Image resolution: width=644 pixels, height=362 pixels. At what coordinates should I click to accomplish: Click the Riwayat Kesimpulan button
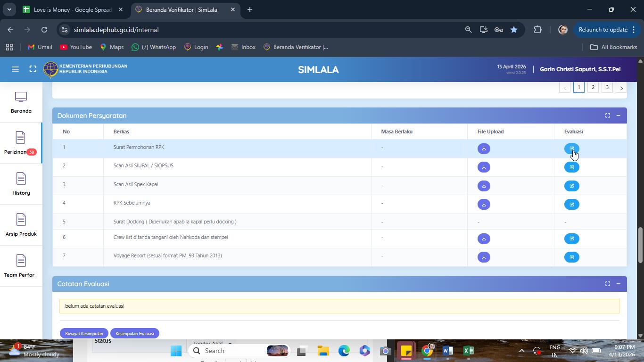pyautogui.click(x=84, y=333)
